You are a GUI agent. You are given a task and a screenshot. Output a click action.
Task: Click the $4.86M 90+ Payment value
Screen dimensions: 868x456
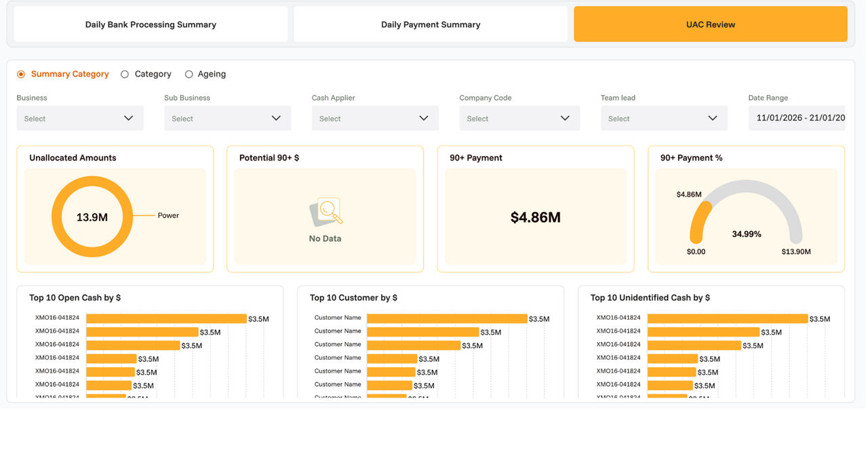pos(536,217)
